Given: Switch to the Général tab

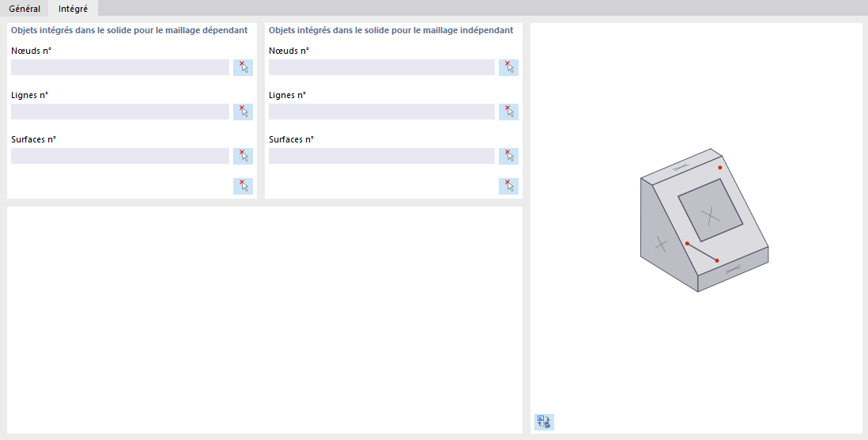Looking at the screenshot, I should click(25, 9).
